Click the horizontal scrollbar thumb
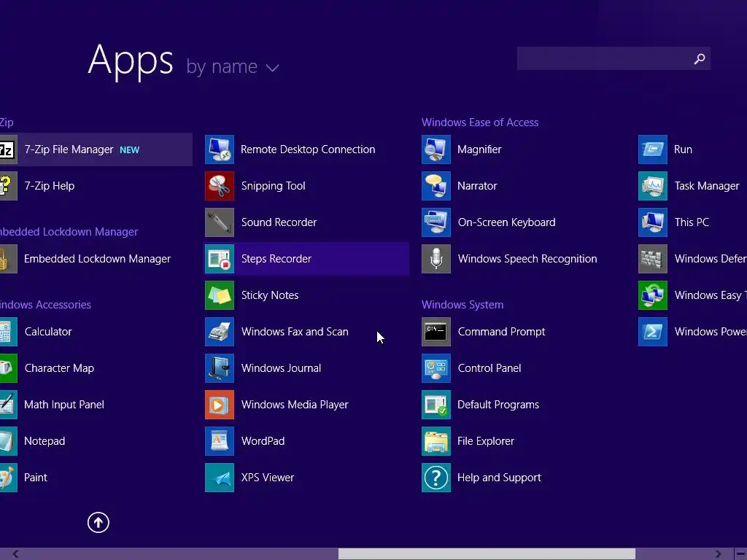This screenshot has height=560, width=747. (487, 554)
